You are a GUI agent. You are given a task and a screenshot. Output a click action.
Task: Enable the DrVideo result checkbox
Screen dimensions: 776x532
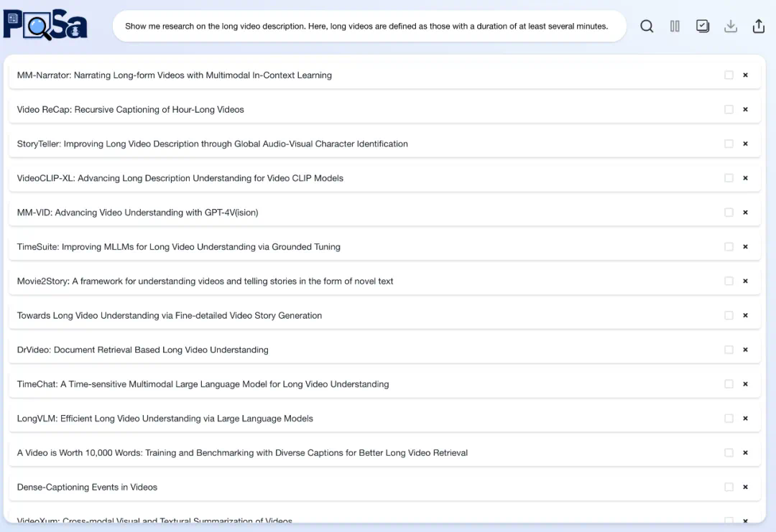tap(729, 350)
